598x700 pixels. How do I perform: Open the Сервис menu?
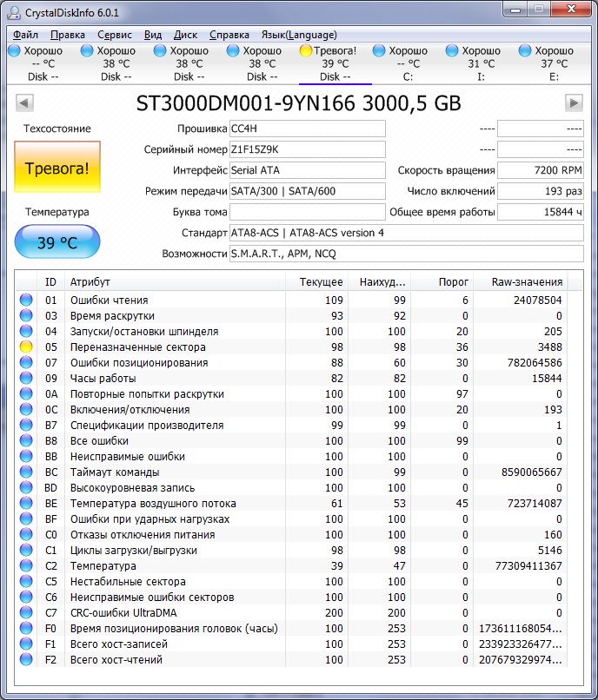pos(115,35)
